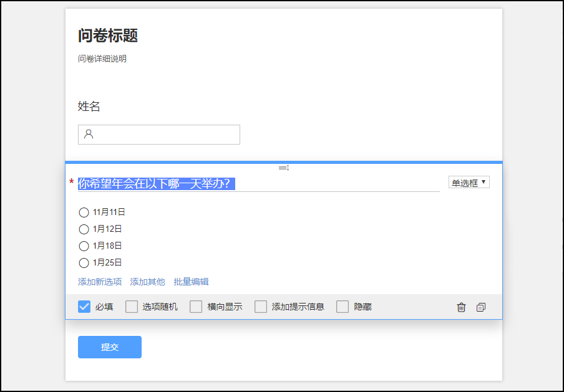Click the drag handle above the question

click(x=284, y=168)
